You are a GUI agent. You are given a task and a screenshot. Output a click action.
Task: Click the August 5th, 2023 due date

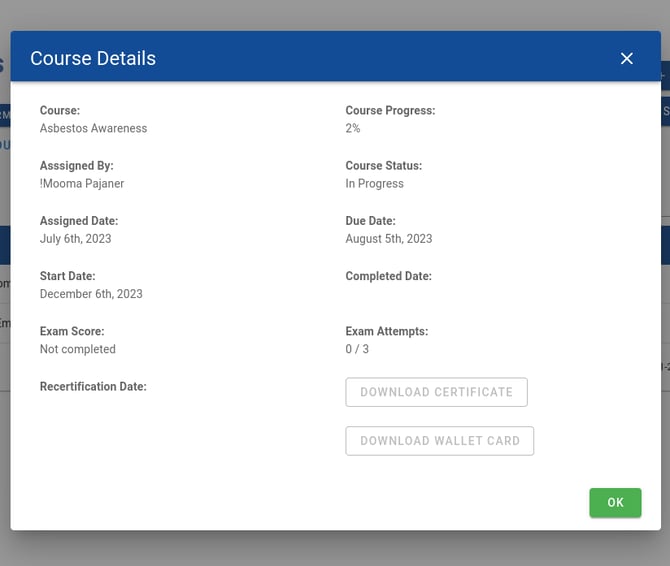389,239
